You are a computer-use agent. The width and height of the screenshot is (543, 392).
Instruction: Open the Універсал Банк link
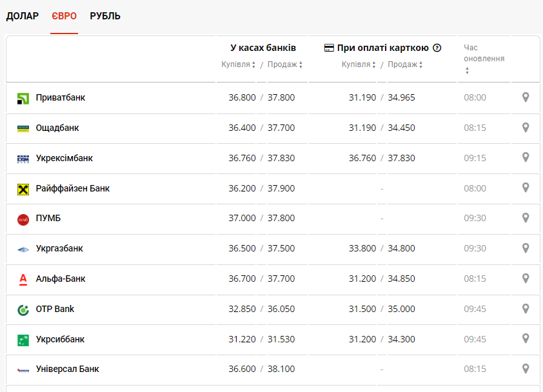67,369
